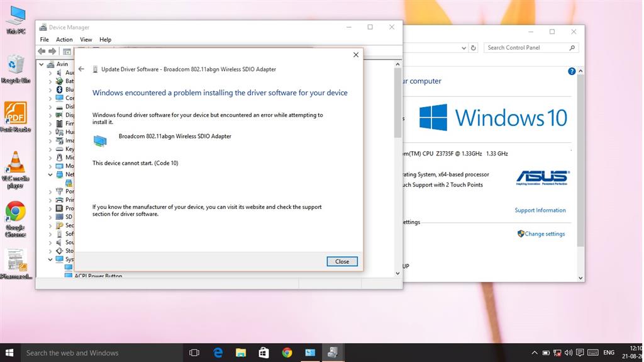Open File Explorer from taskbar

[x=241, y=353]
